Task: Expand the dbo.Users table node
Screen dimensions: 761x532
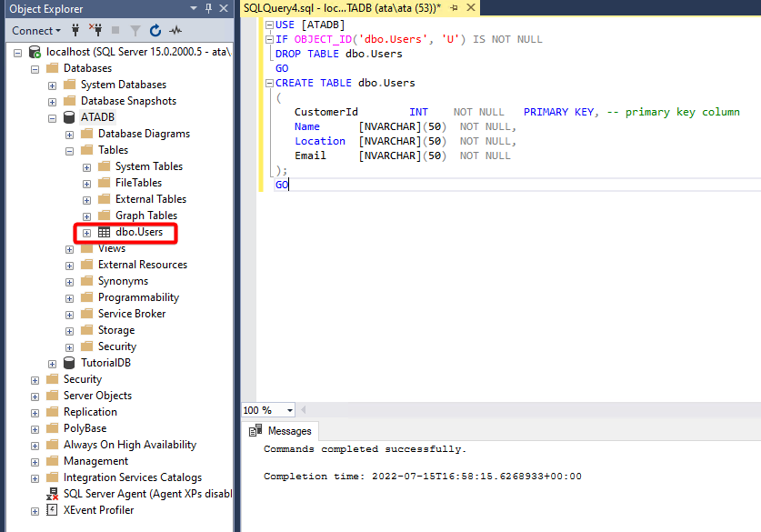Action: pos(87,233)
